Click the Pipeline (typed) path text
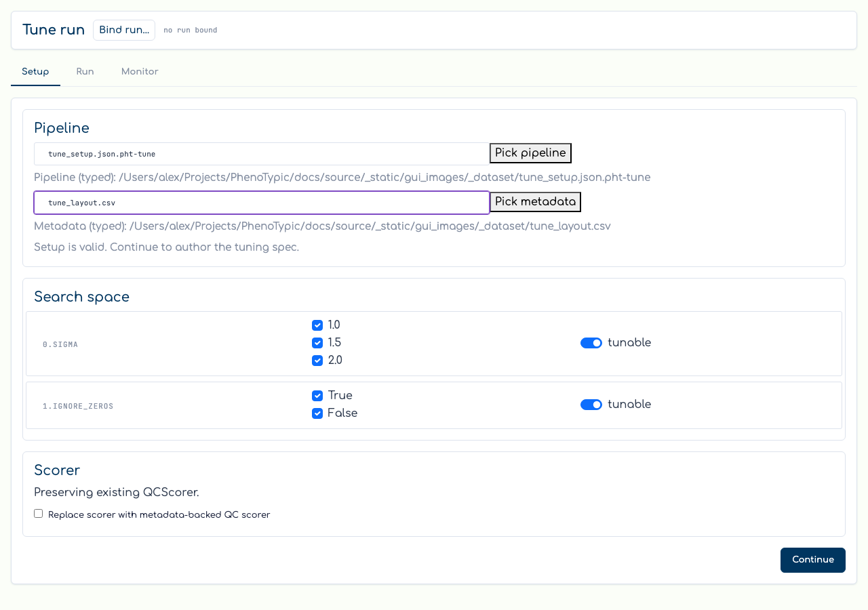This screenshot has height=610, width=868. [342, 178]
